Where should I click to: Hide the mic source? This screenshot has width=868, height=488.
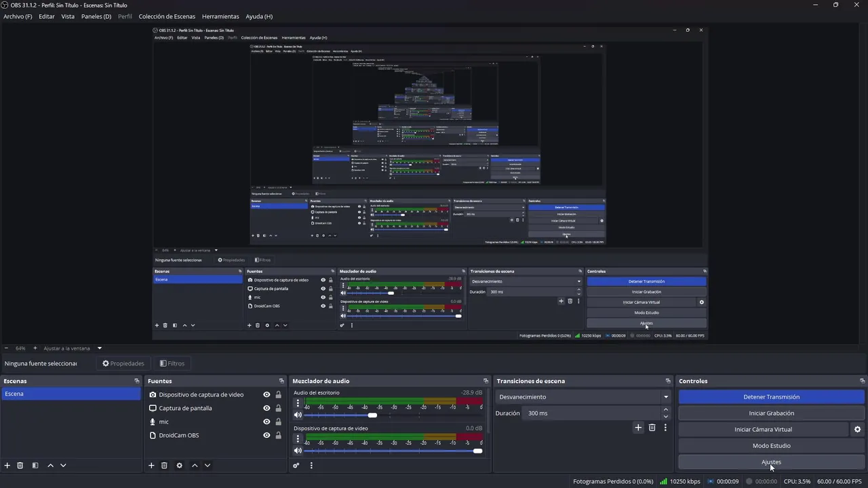pos(267,422)
